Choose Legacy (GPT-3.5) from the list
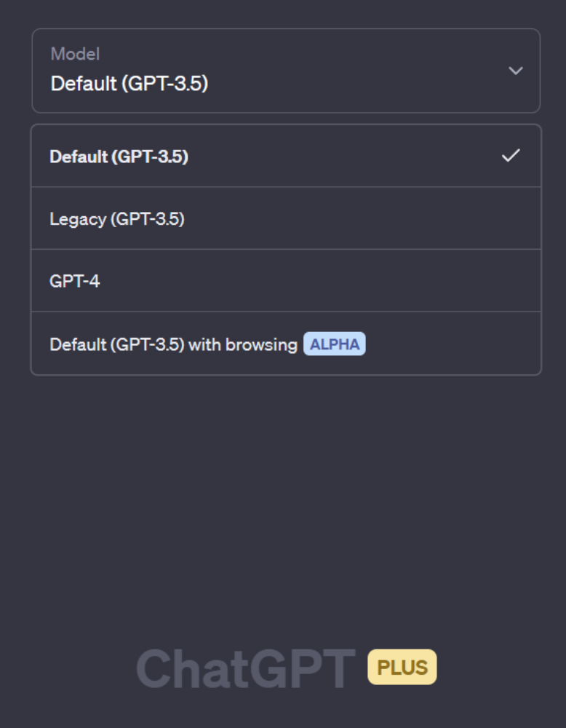Viewport: 566px width, 728px height. tap(117, 218)
